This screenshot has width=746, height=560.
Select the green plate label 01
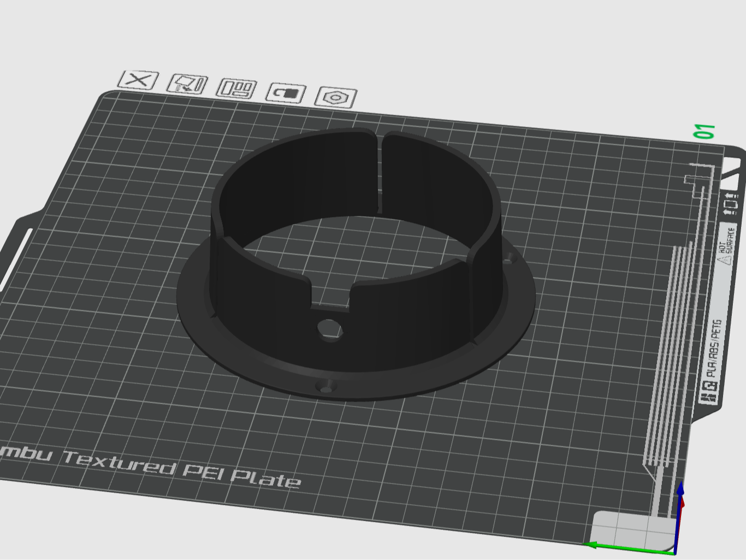[704, 132]
